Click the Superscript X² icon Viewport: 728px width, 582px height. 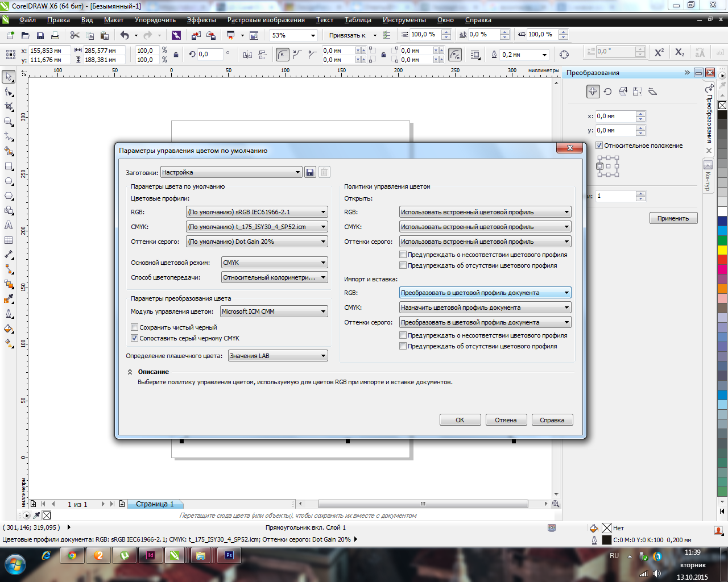659,52
